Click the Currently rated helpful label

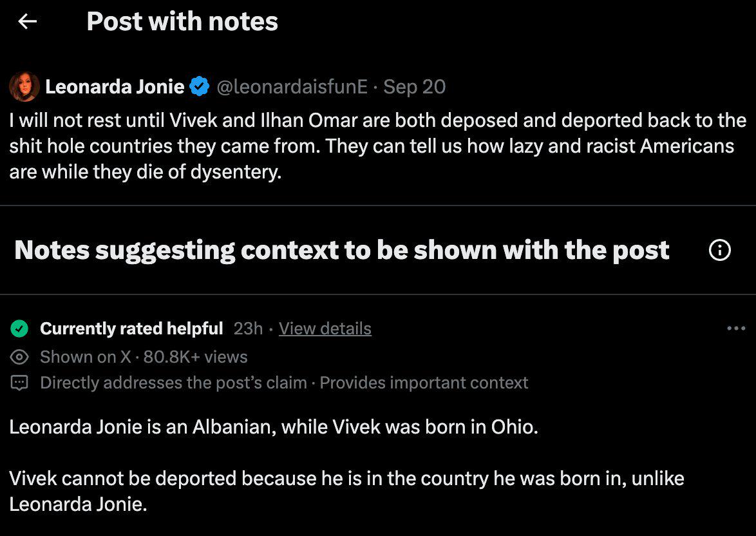click(131, 329)
